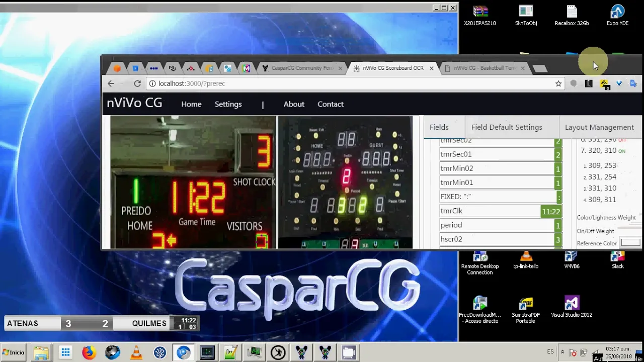Click the blue Y extension icon
The width and height of the screenshot is (644, 362).
(619, 83)
